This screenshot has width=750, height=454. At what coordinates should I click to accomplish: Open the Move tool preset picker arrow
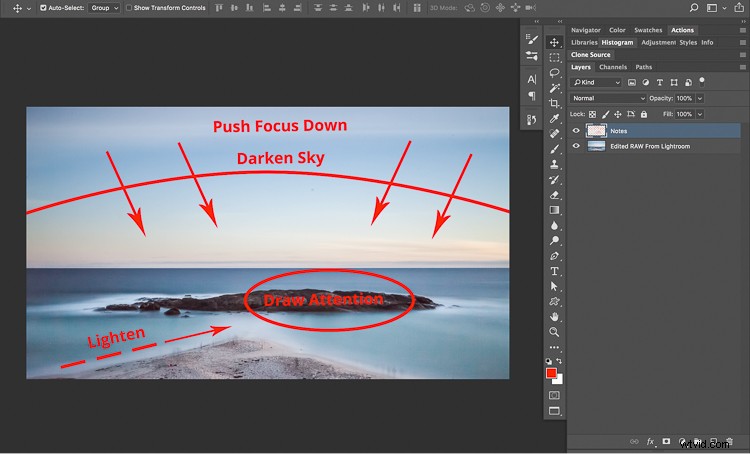[x=29, y=8]
